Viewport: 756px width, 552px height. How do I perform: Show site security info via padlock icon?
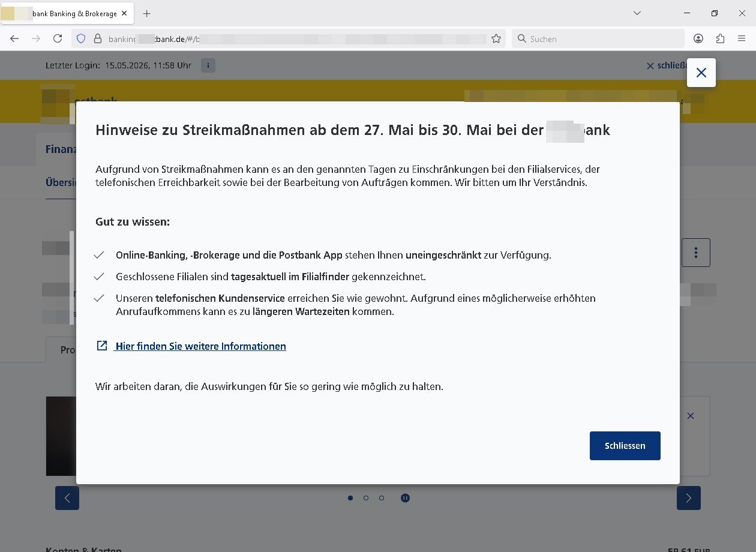[x=98, y=38]
